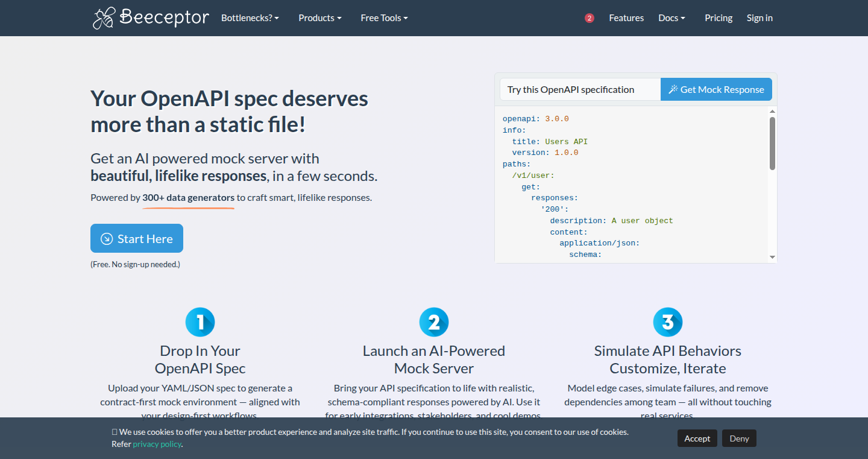
Task: Click the '300+ data generators' text
Action: click(189, 197)
